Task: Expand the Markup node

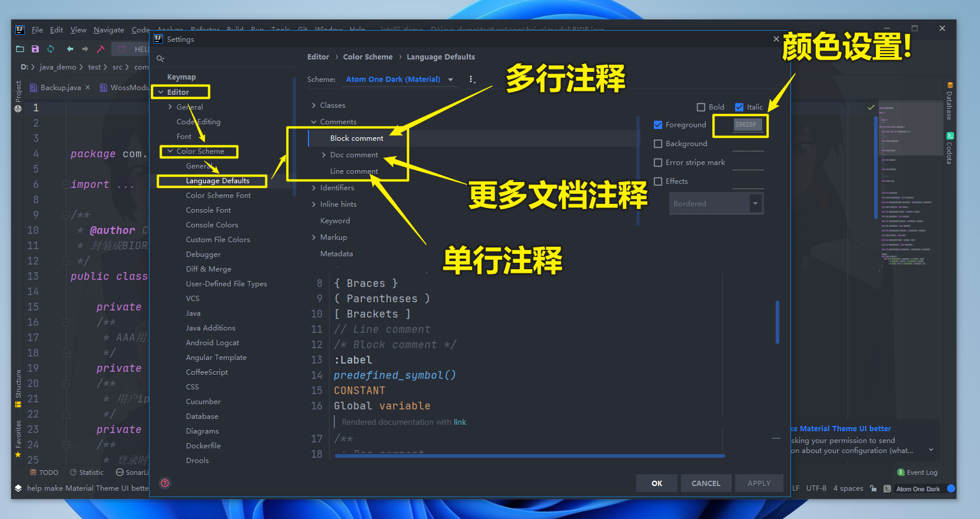Action: coord(314,237)
